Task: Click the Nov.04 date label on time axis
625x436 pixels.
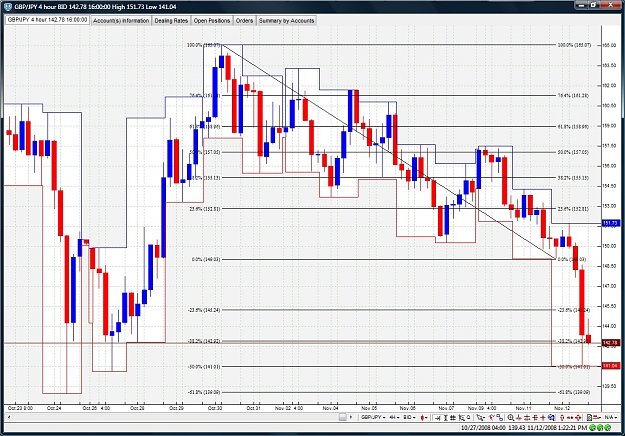Action: pyautogui.click(x=330, y=408)
